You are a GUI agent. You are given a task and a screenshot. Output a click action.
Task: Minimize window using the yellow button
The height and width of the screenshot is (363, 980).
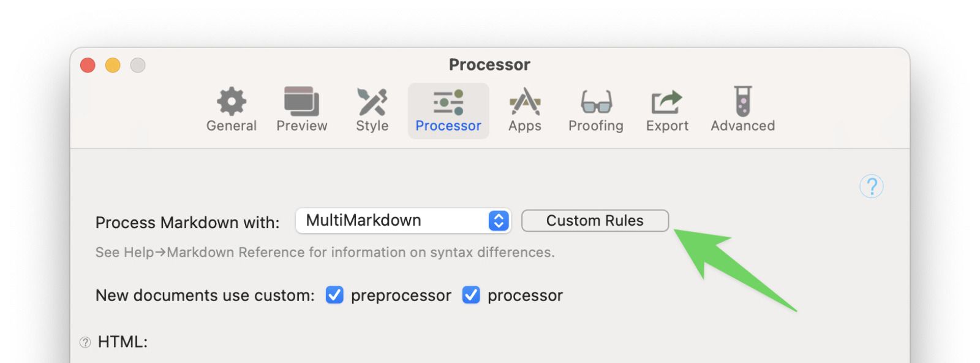[x=113, y=65]
